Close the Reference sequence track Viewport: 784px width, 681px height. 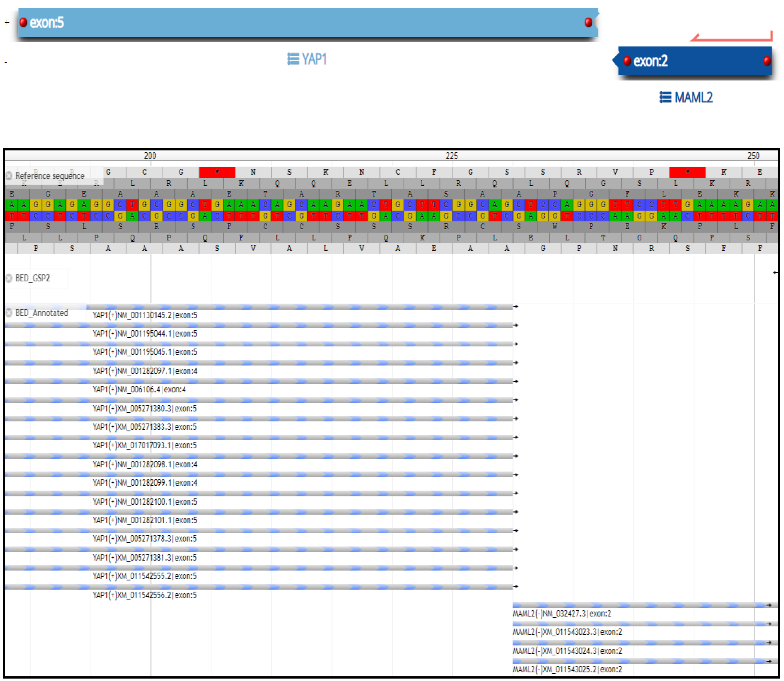pyautogui.click(x=9, y=175)
